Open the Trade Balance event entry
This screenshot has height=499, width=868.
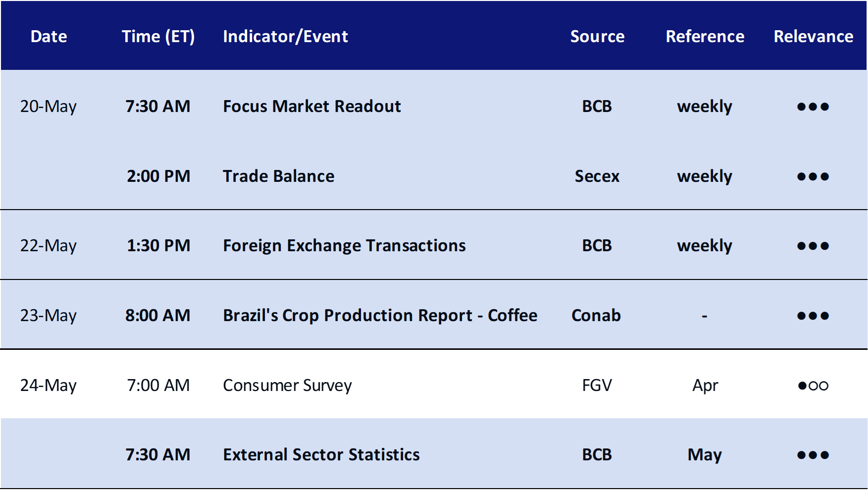click(x=279, y=176)
